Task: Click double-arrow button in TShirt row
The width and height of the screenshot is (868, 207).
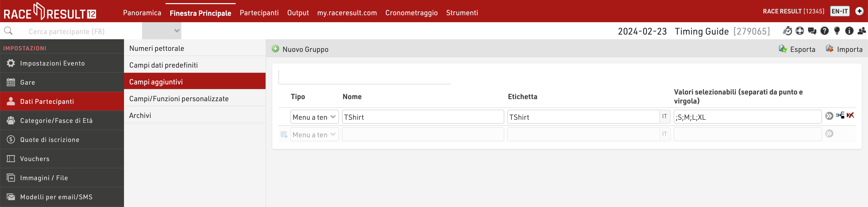Action: 829,116
